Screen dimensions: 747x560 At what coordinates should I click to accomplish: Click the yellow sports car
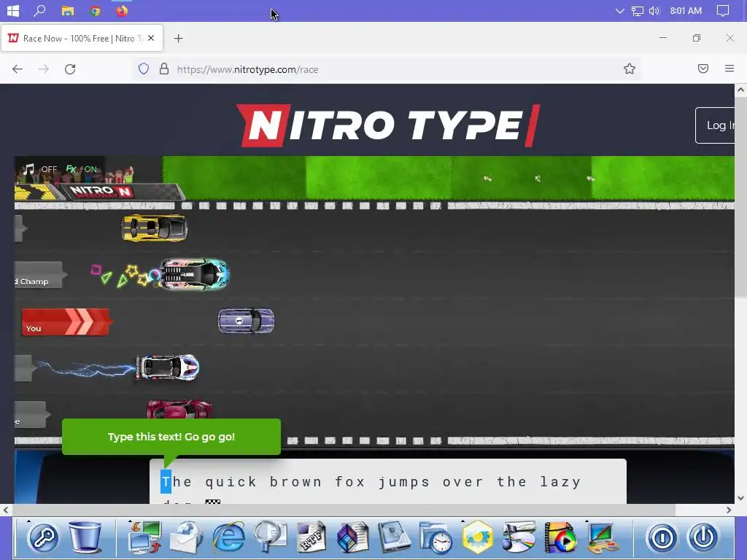(x=155, y=227)
